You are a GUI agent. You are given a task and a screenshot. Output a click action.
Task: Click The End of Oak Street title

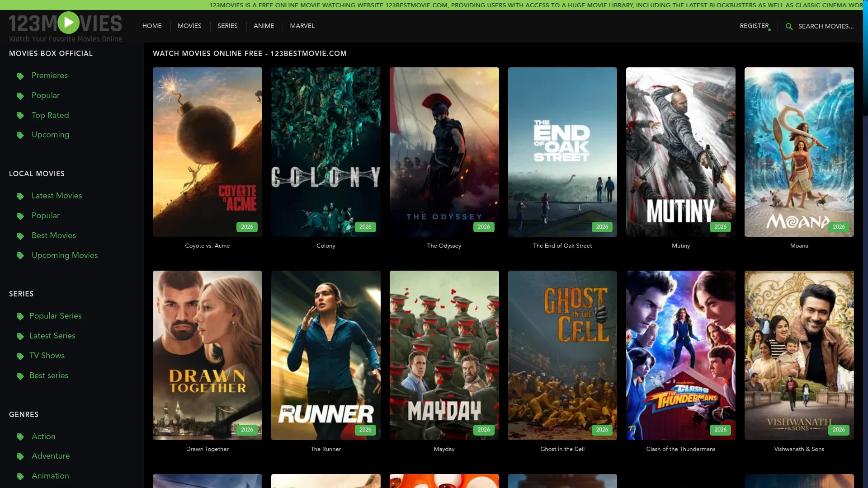point(562,246)
